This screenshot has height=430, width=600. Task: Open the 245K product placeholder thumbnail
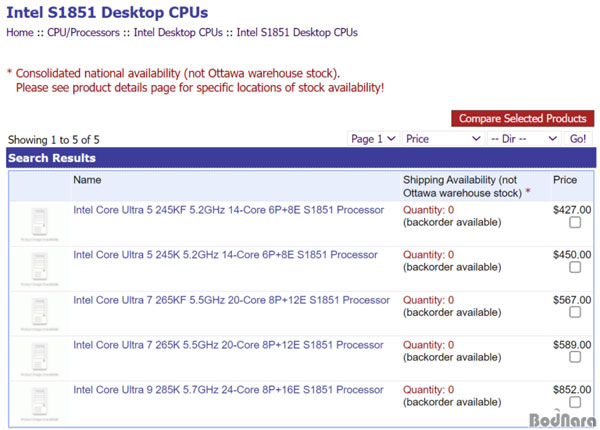(x=39, y=269)
